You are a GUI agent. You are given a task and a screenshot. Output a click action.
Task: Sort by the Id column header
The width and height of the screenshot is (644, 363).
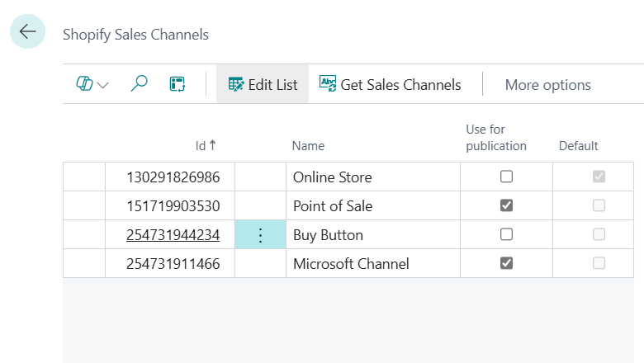coord(201,146)
